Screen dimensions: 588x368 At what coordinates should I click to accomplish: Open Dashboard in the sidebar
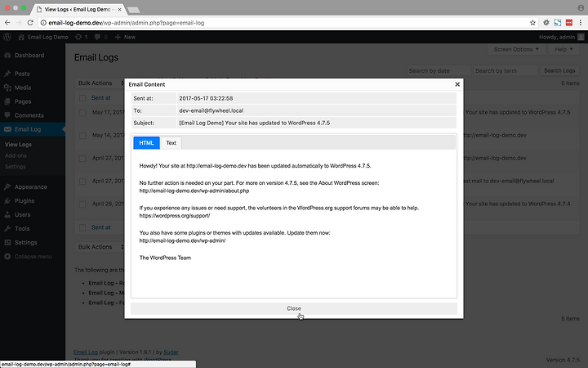(x=29, y=56)
